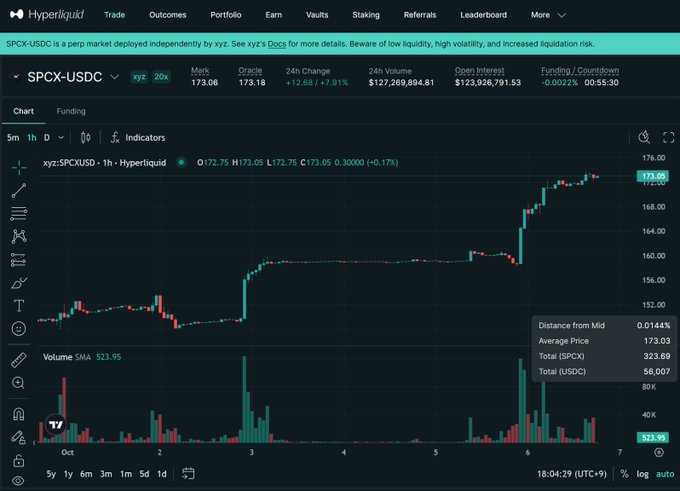Image resolution: width=680 pixels, height=491 pixels.
Task: Open the Staking page
Action: pos(366,15)
